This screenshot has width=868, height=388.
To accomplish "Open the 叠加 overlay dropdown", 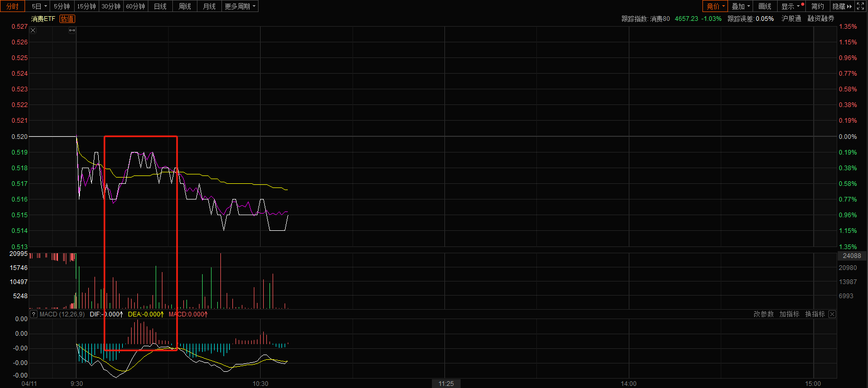I will (x=740, y=6).
